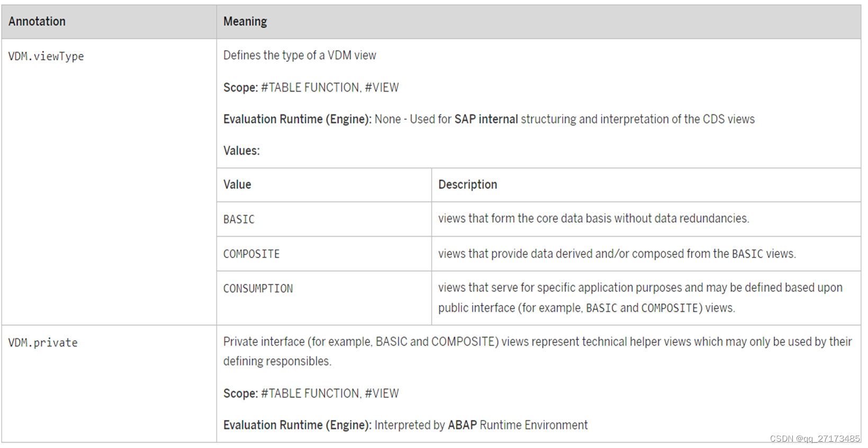The width and height of the screenshot is (868, 448).
Task: Click the Annotation column header
Action: click(37, 22)
